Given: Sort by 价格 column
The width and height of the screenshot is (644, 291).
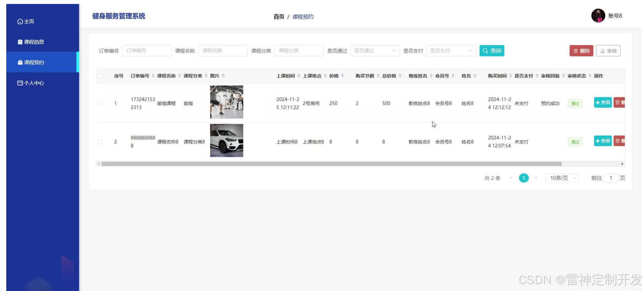Looking at the screenshot, I should 342,76.
